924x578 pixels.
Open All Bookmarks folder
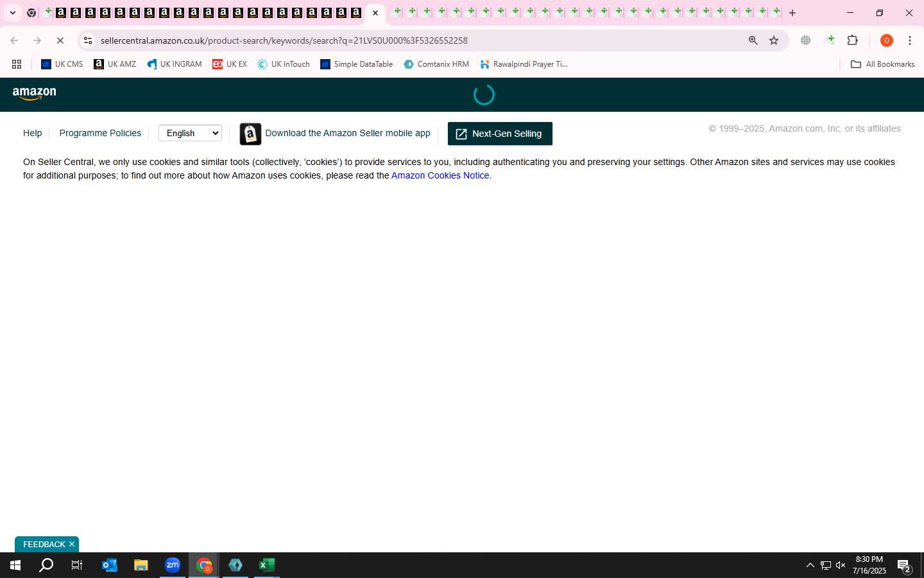click(882, 64)
